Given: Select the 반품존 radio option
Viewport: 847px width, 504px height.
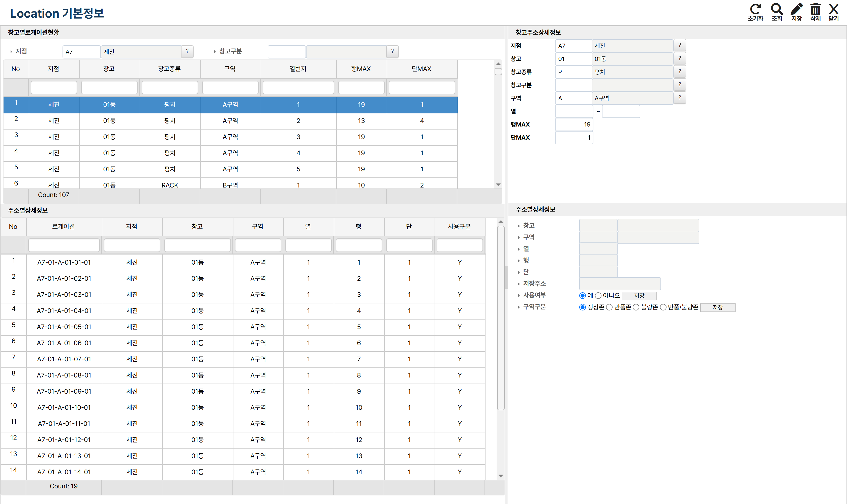Looking at the screenshot, I should tap(609, 307).
